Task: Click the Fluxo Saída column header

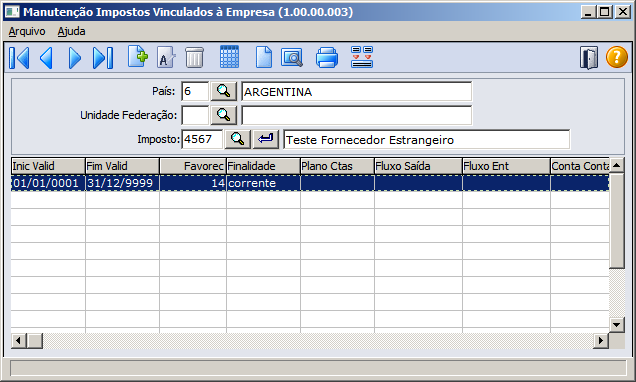Action: coord(418,166)
